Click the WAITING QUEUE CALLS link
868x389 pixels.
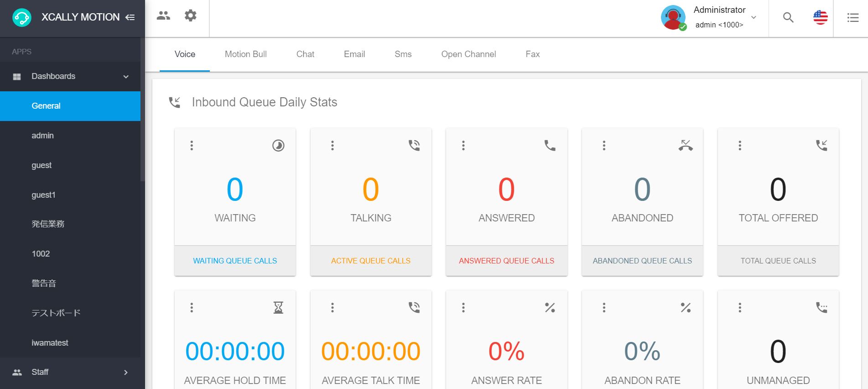click(x=235, y=261)
